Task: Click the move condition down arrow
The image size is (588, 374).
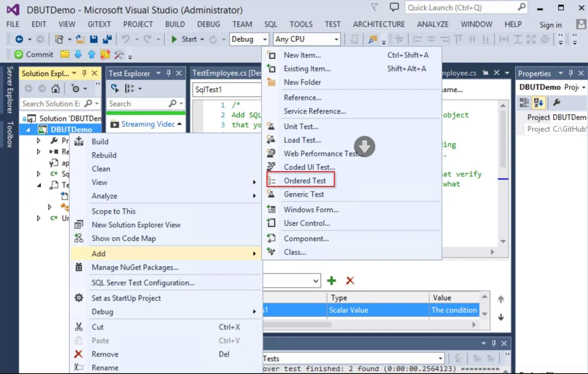Action: click(x=501, y=317)
